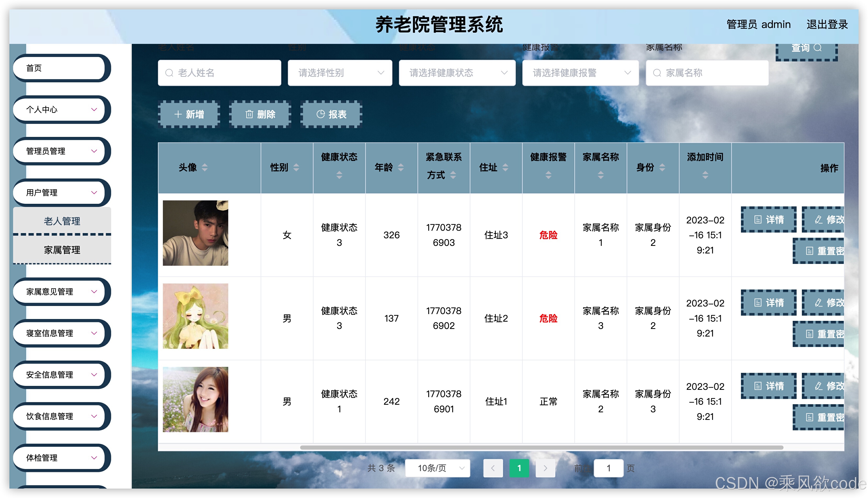Open 家属管理 submenu item
The image size is (868, 498).
tap(62, 250)
